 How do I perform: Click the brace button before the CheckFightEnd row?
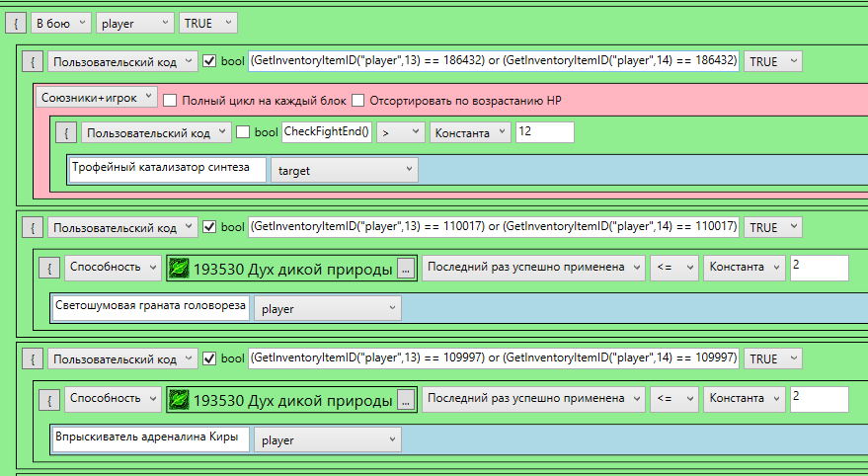(x=65, y=132)
